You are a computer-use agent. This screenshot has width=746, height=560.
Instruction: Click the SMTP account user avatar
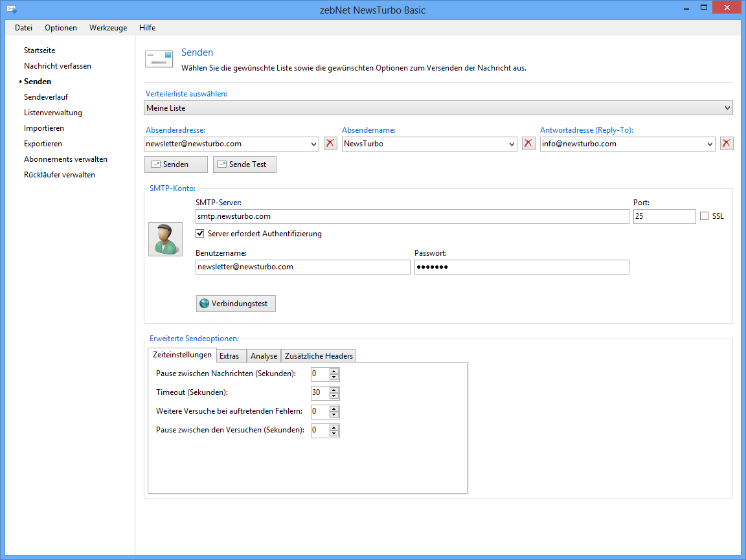[166, 240]
